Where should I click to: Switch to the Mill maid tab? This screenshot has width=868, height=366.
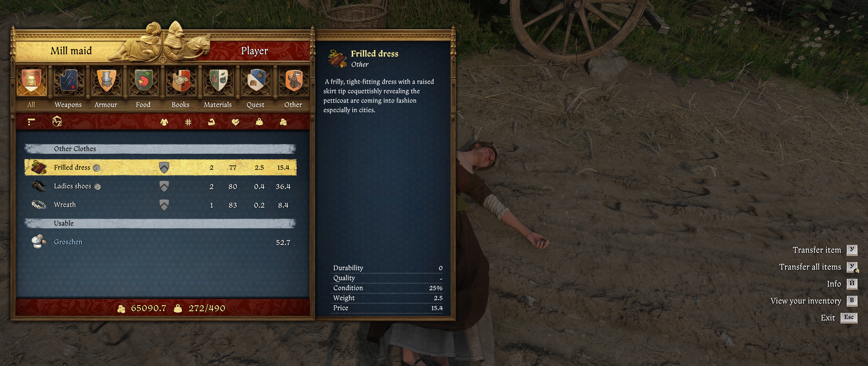click(71, 51)
